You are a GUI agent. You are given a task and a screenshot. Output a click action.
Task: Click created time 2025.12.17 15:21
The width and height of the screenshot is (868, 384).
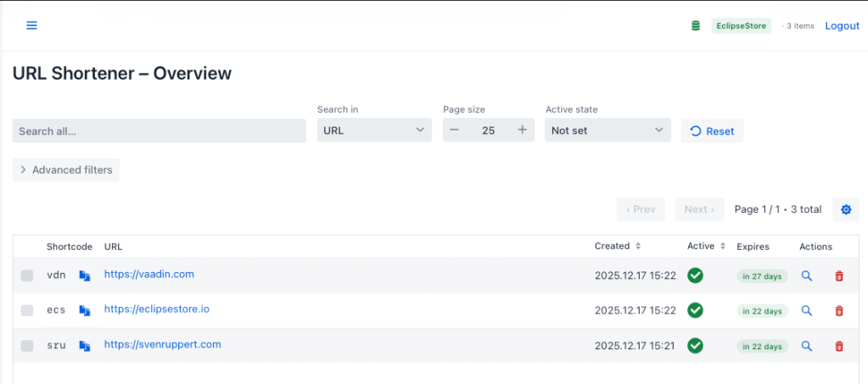click(x=636, y=346)
